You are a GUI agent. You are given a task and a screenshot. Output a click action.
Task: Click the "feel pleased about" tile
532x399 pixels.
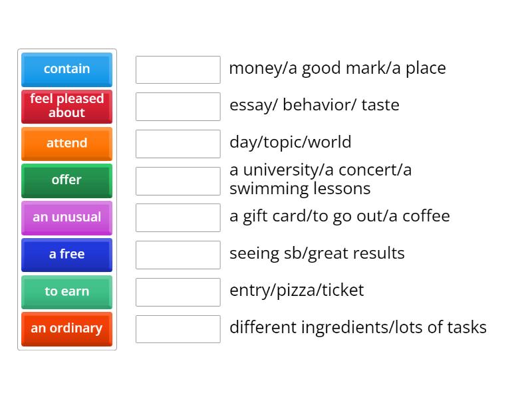(66, 106)
